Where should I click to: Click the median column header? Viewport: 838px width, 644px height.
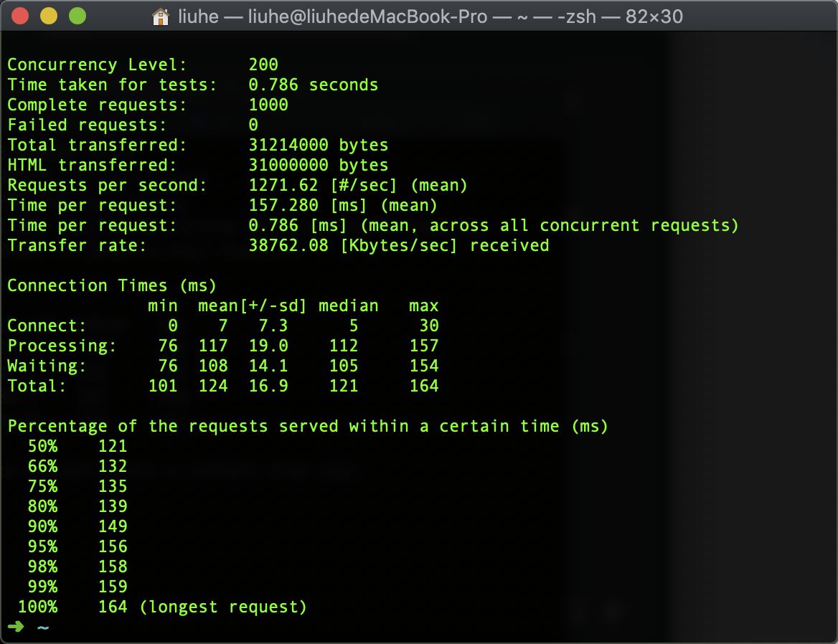(348, 306)
